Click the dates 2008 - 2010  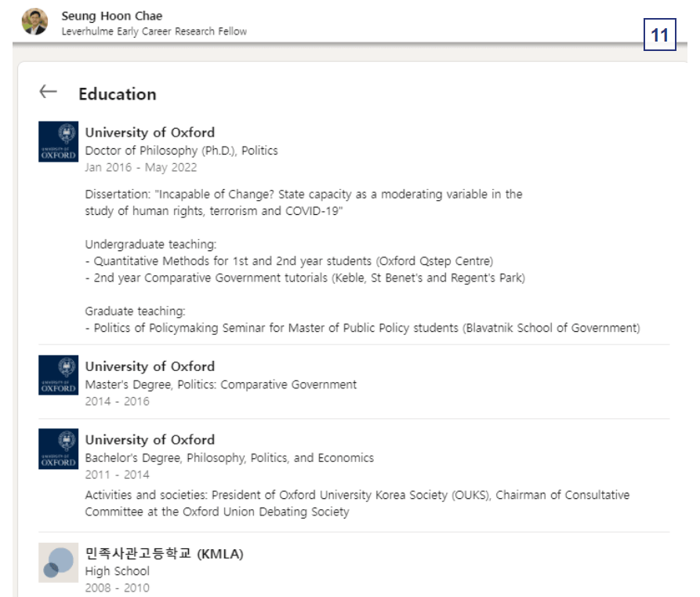coord(118,588)
